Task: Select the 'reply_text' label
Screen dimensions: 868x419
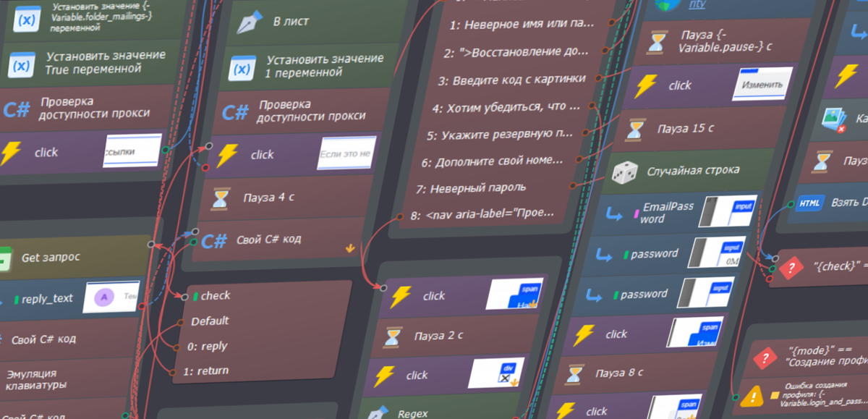Action: coord(48,298)
